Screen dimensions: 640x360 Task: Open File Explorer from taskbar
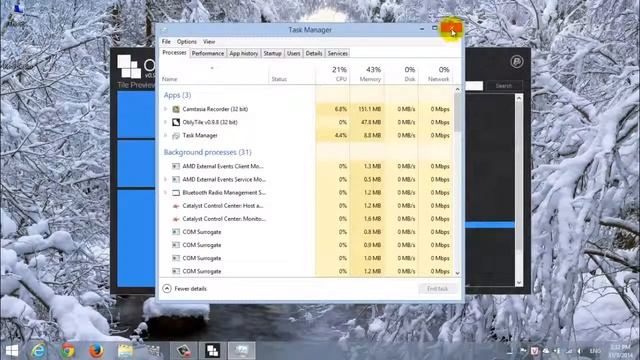[x=125, y=351]
